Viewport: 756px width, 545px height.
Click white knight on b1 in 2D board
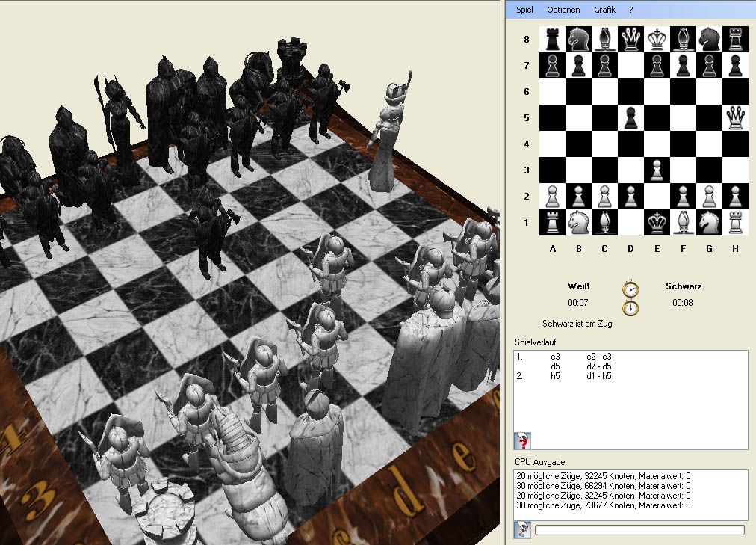click(578, 222)
